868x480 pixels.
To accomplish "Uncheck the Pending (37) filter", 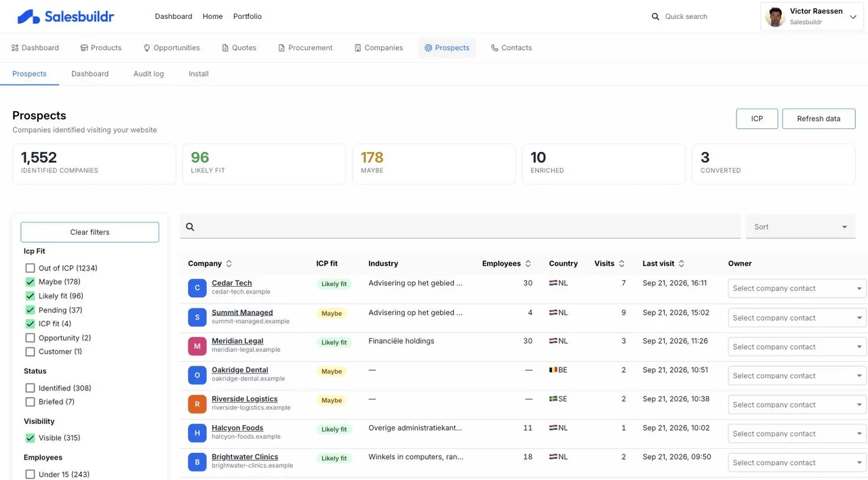I will 30,310.
